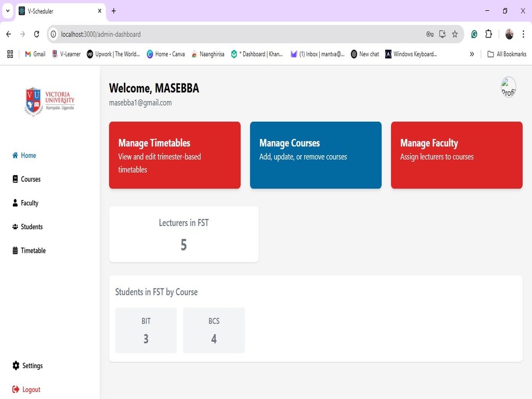This screenshot has height=399, width=532.
Task: Click the browser forward arrow
Action: tap(22, 34)
